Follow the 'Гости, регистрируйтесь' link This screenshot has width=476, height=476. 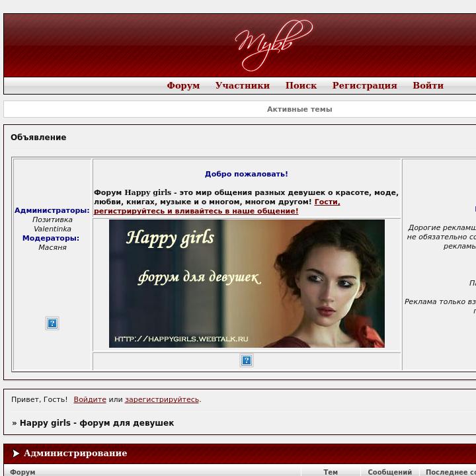click(x=217, y=206)
